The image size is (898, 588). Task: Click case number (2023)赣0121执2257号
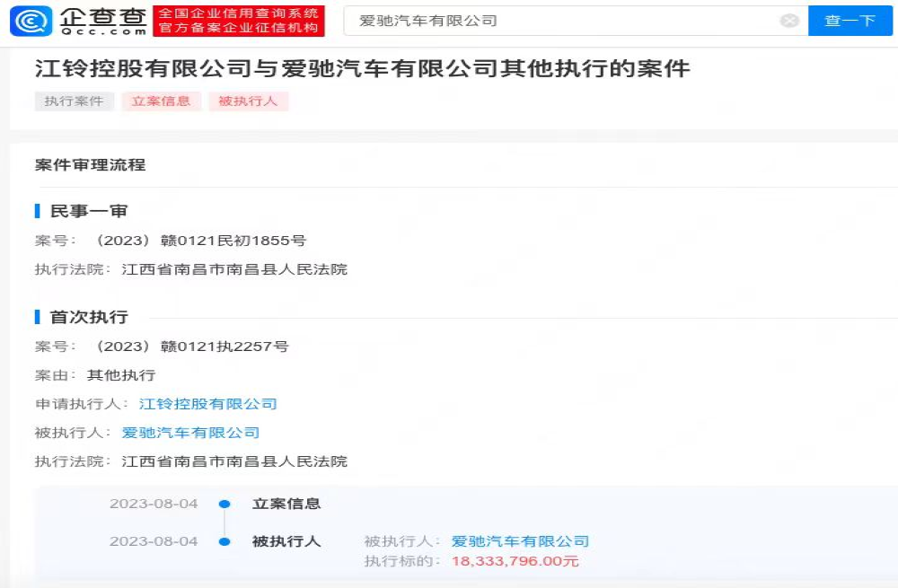pos(190,347)
